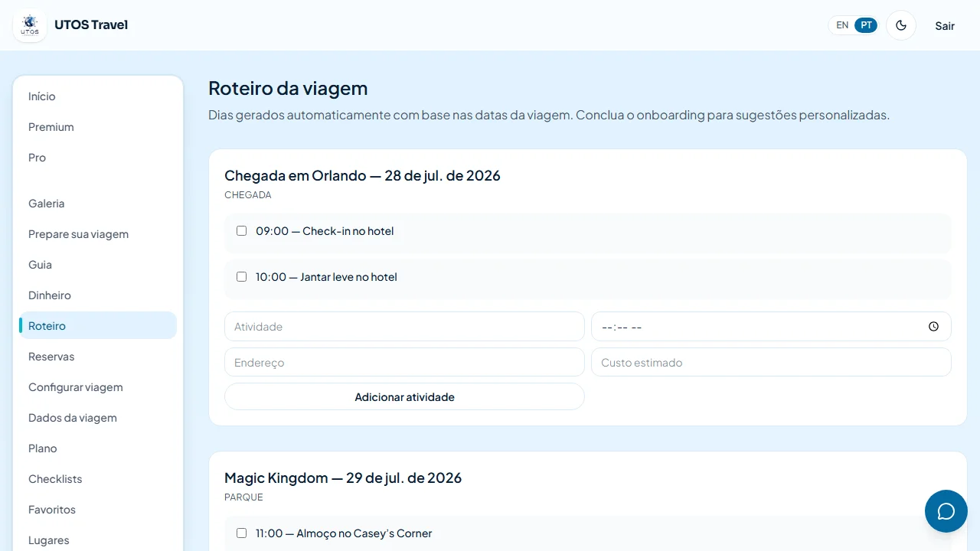The height and width of the screenshot is (551, 980).
Task: Switch language to PT
Action: 866,25
